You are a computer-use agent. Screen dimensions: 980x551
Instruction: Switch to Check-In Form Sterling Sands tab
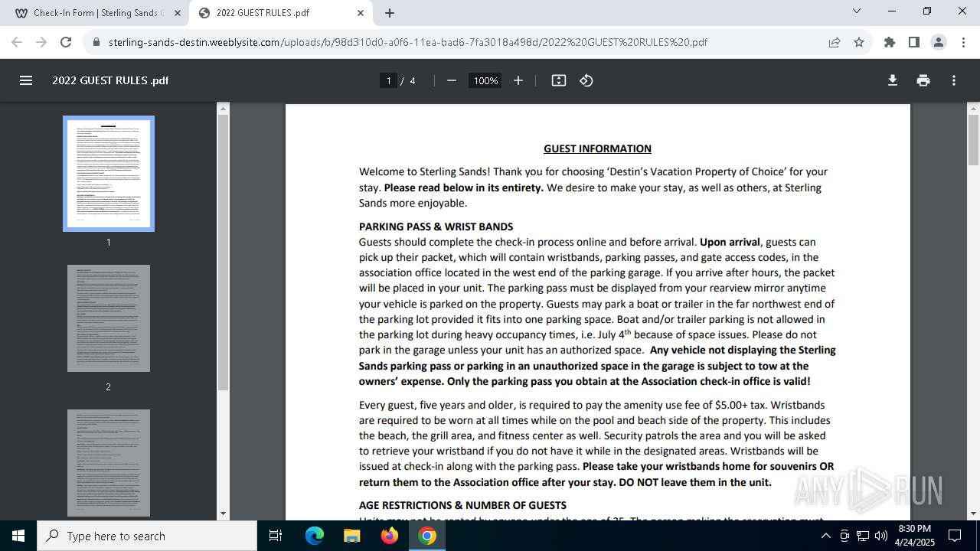pyautogui.click(x=98, y=13)
